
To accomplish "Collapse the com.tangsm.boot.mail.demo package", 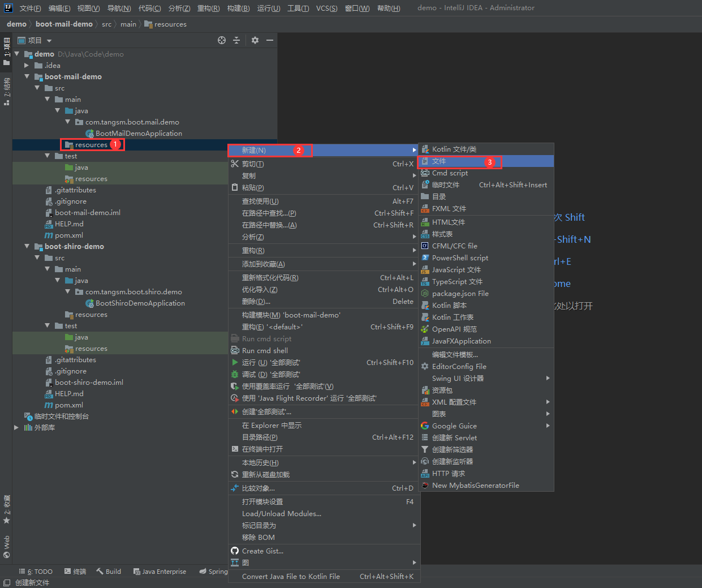I will tap(67, 122).
